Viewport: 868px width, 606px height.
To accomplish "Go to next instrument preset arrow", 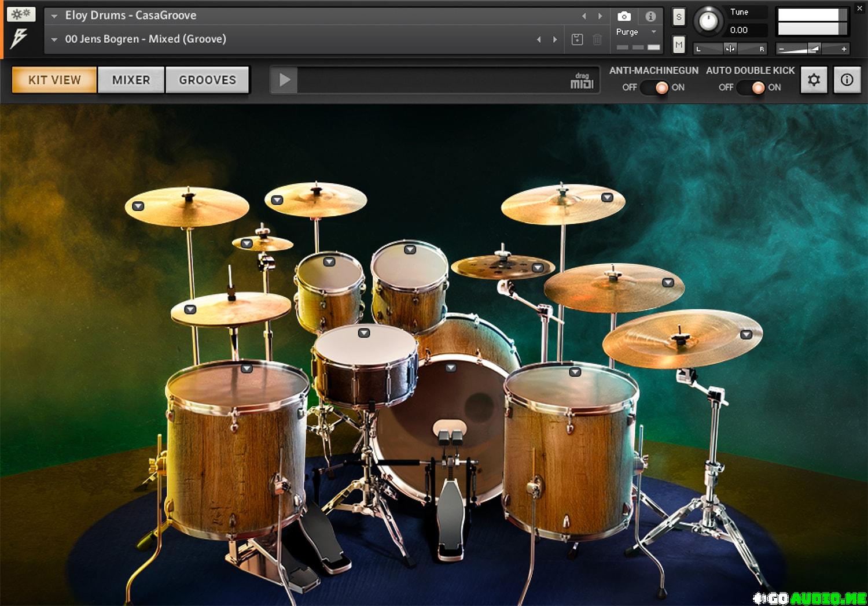I will coord(600,16).
